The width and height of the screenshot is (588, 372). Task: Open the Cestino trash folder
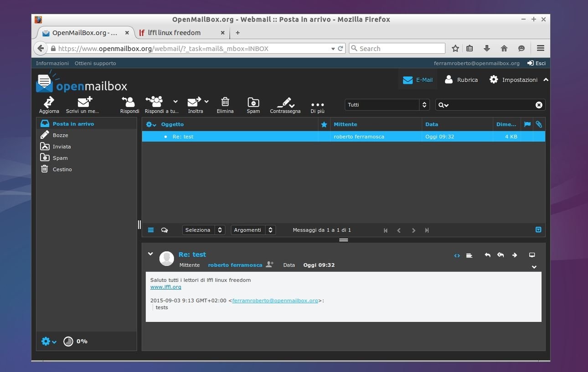pos(62,169)
